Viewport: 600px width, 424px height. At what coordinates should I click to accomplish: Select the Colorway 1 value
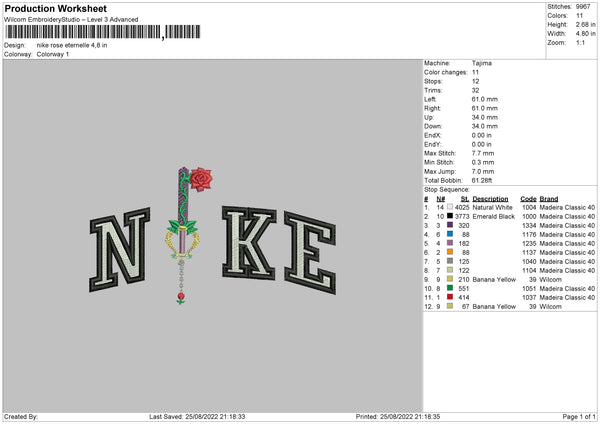[53, 54]
